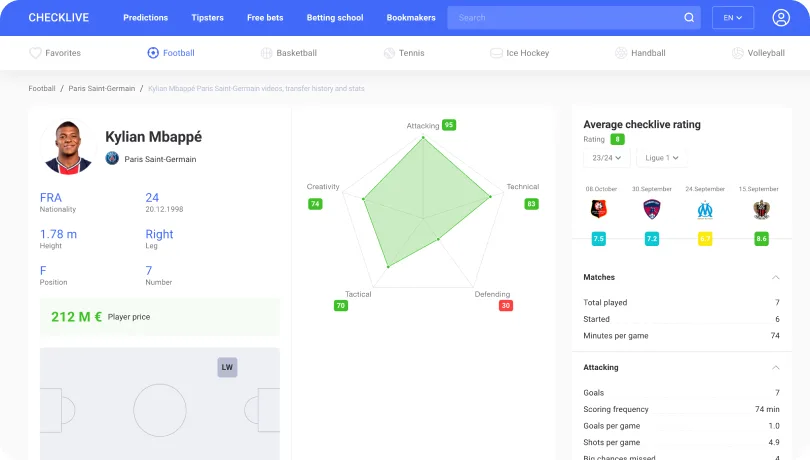Click the 7.2 match rating badge
The height and width of the screenshot is (460, 810).
(652, 239)
